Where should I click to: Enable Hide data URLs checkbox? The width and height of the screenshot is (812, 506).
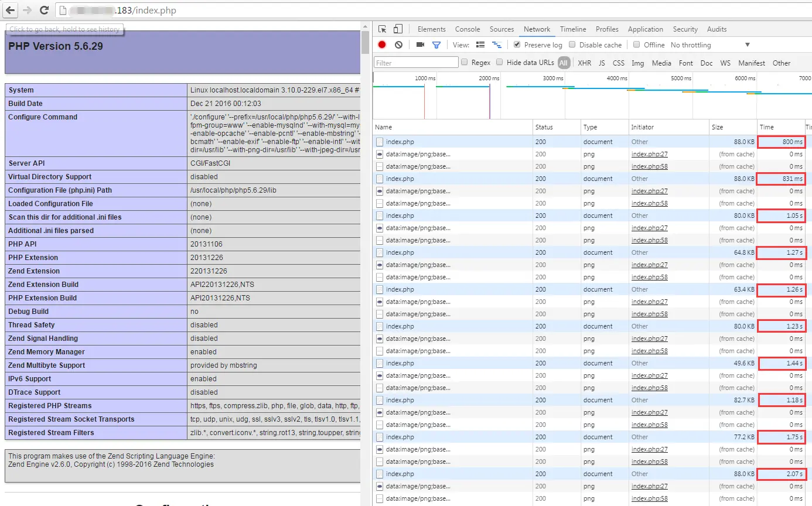[x=500, y=62]
